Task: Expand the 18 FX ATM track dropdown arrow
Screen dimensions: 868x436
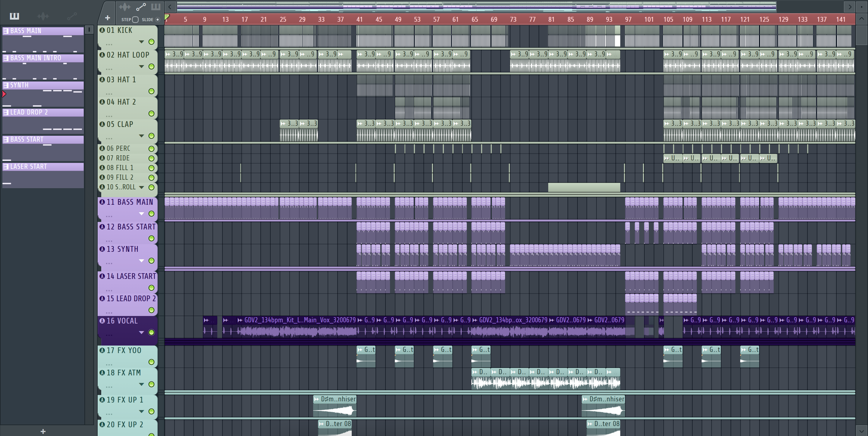Action: (x=142, y=384)
